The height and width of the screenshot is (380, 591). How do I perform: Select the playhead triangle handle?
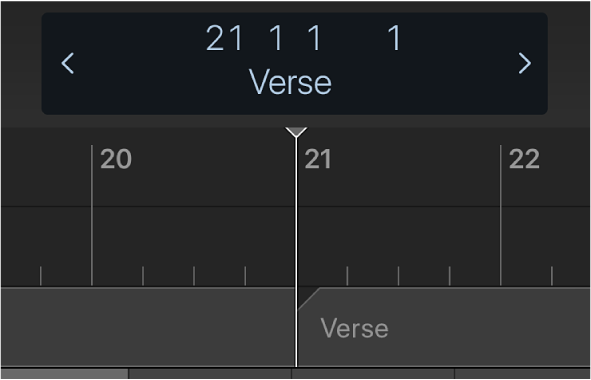click(x=296, y=132)
